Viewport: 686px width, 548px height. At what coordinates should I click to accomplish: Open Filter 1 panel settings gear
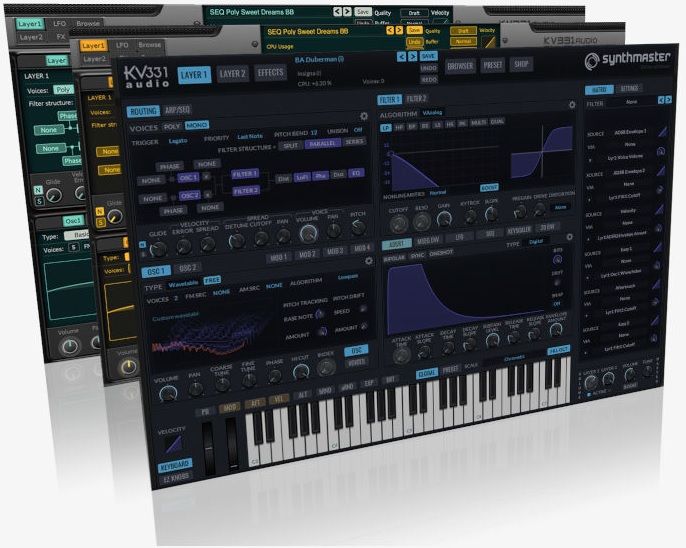point(572,105)
